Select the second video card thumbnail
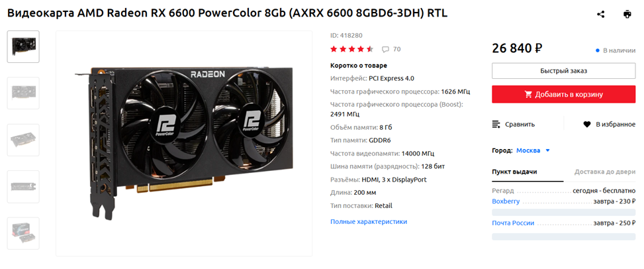The image size is (644, 269). (x=23, y=93)
